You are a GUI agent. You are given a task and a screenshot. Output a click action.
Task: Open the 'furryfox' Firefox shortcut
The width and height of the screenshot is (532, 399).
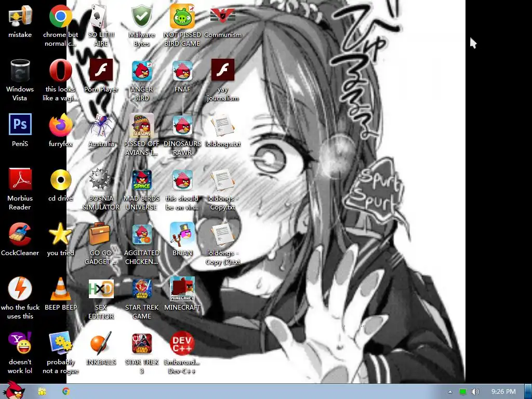point(60,125)
